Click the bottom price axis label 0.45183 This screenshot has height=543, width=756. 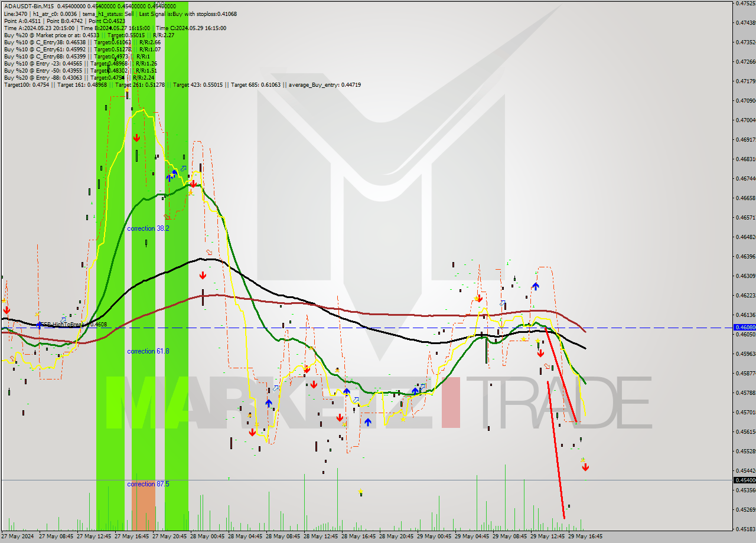(x=745, y=529)
